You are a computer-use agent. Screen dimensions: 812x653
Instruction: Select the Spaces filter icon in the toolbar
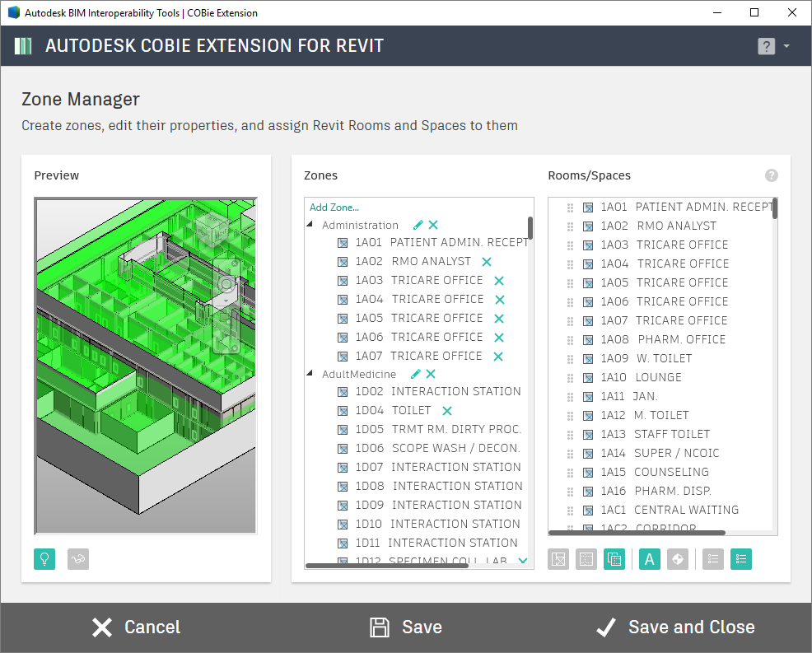(586, 559)
